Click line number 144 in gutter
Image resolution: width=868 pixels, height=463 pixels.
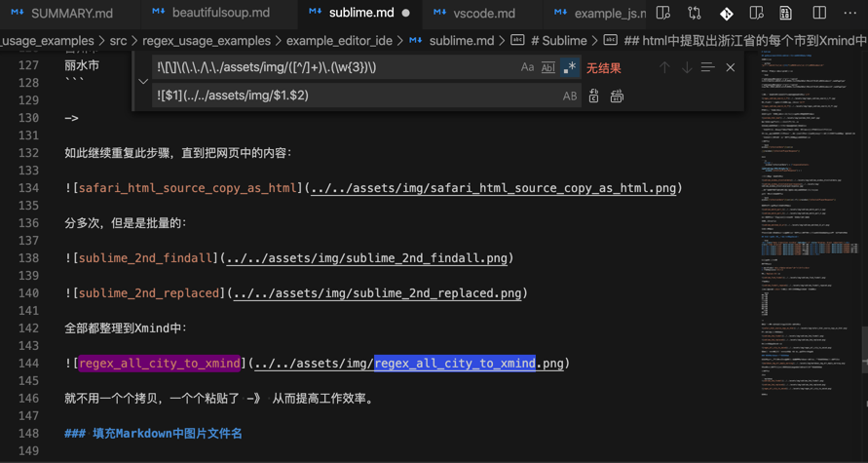(x=29, y=364)
